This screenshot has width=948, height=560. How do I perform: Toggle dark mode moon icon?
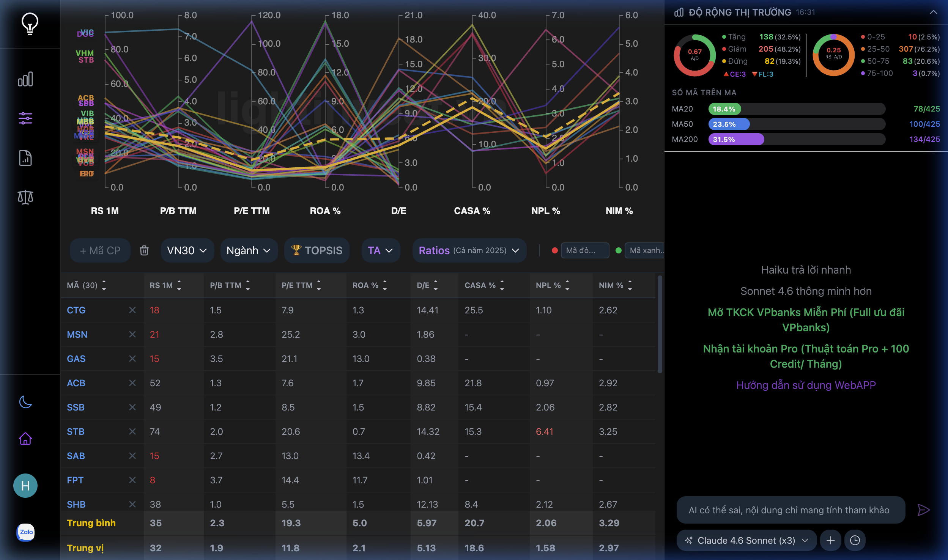(x=25, y=402)
